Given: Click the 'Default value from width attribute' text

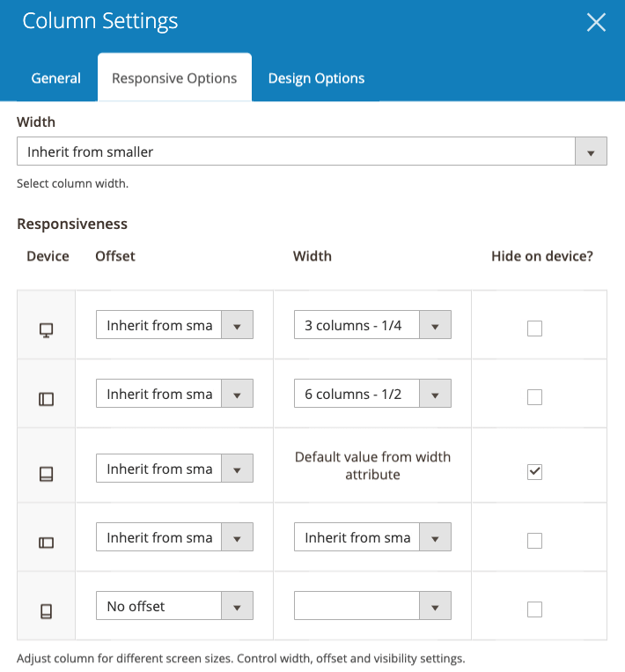Looking at the screenshot, I should [372, 466].
